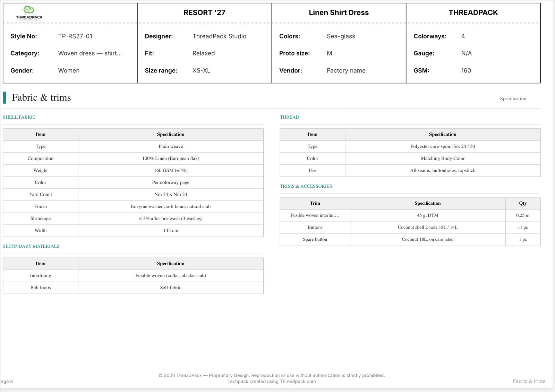Click the Gender value Women
Viewport: 555px width, 392px height.
69,70
